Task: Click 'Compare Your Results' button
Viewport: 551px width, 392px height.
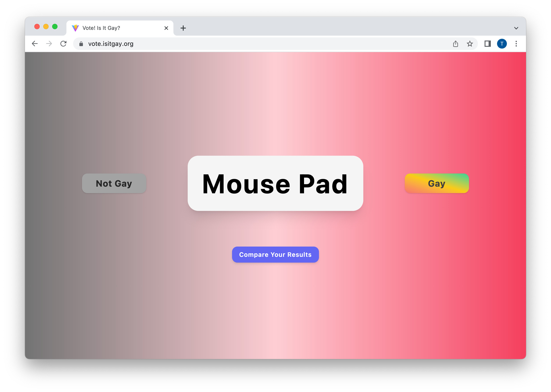Action: (275, 255)
